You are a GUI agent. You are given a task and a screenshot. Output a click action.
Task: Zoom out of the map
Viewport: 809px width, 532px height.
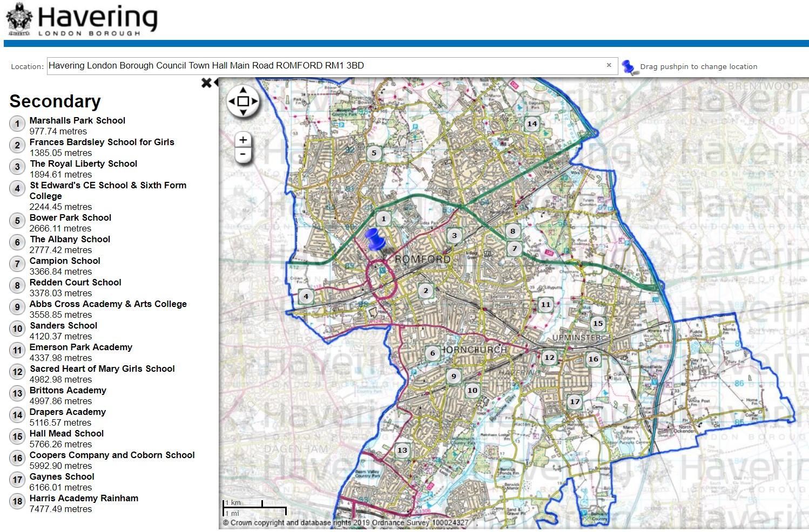pos(243,154)
